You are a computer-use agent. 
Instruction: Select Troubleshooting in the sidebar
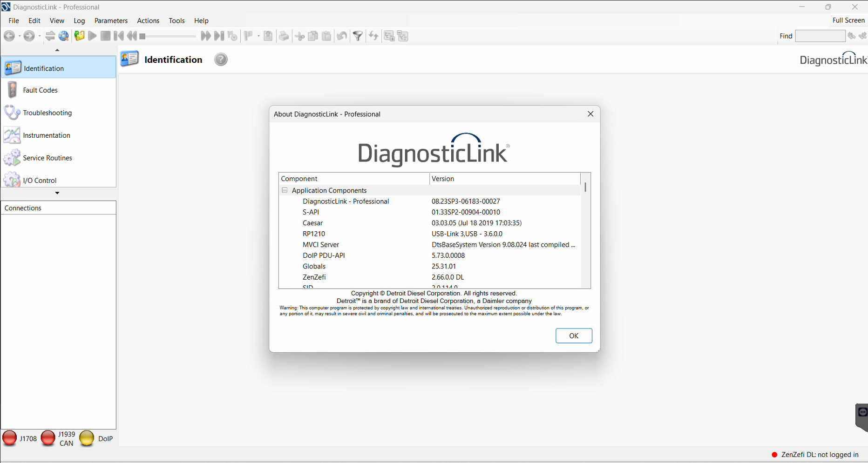tap(47, 113)
